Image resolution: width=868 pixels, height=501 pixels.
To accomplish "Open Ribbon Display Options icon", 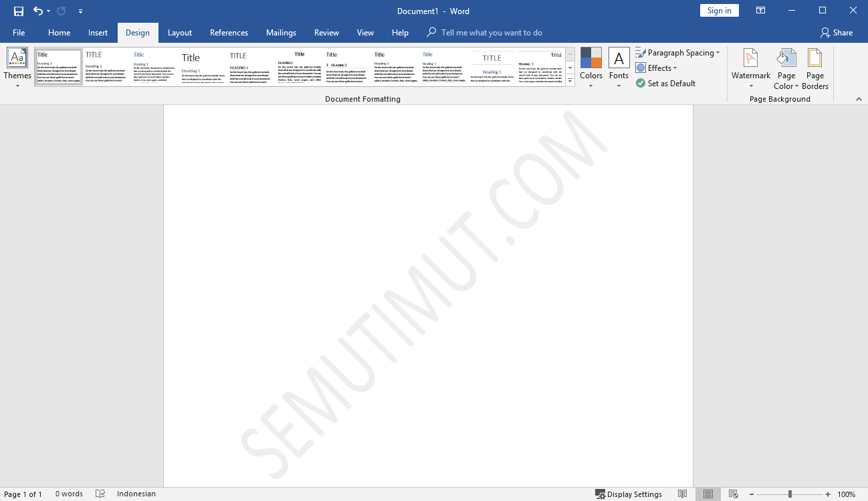I will click(760, 11).
